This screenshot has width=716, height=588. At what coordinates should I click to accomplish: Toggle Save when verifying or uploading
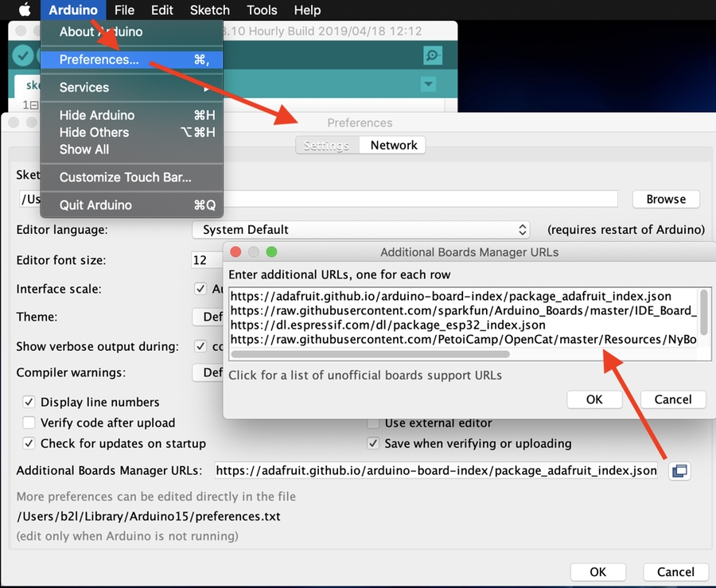coord(373,444)
